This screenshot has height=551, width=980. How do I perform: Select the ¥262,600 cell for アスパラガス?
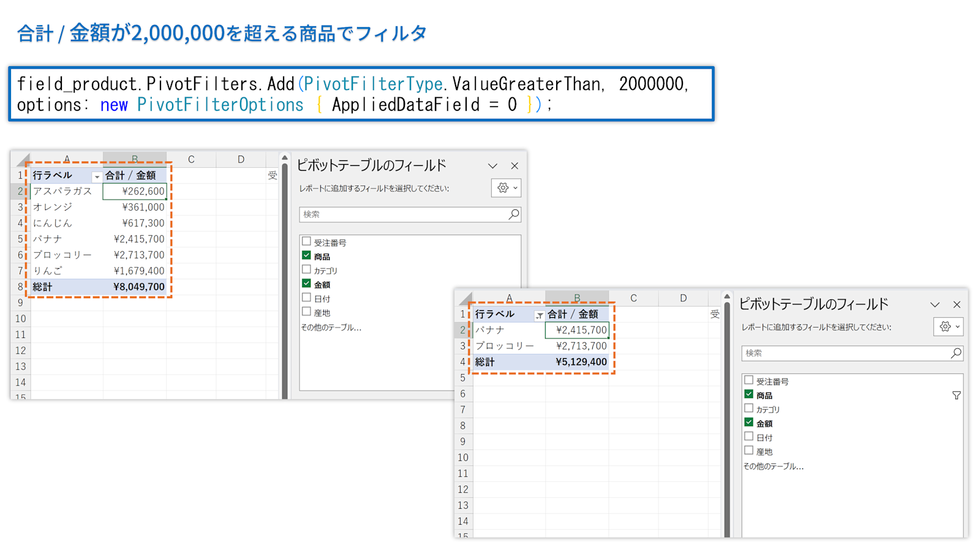pos(135,192)
